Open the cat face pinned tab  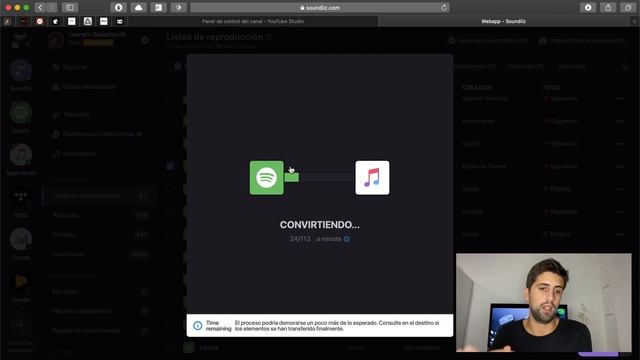click(x=120, y=21)
